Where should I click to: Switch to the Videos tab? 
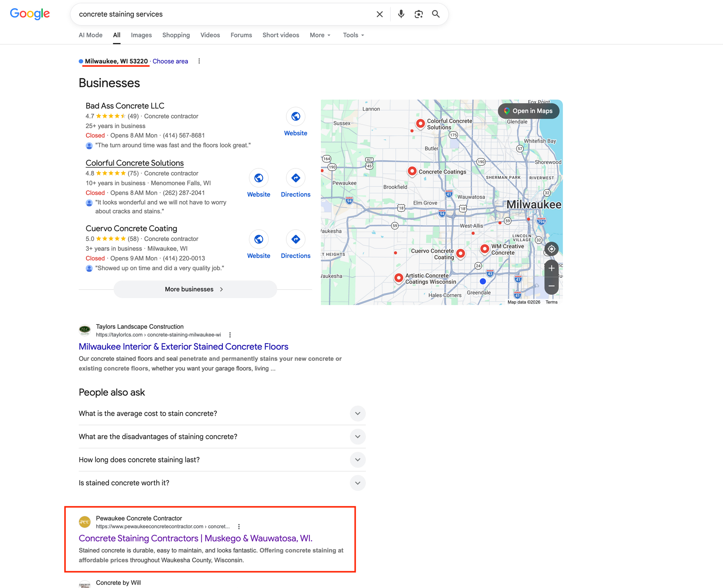[x=210, y=35]
